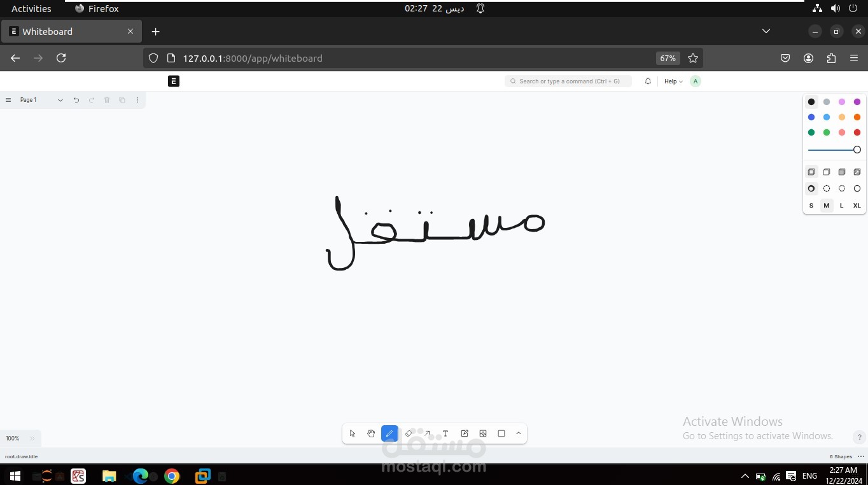Pick the Arrow drawing tool
This screenshot has height=485, width=868.
[426, 433]
